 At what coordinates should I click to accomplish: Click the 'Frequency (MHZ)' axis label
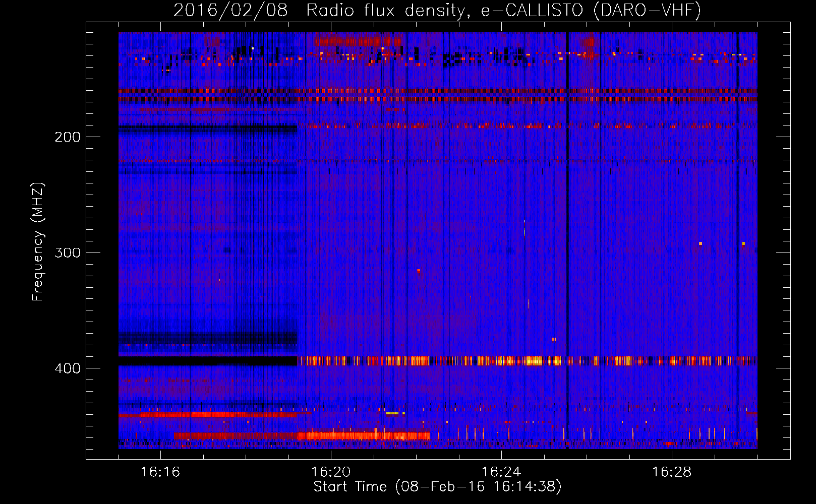point(38,242)
